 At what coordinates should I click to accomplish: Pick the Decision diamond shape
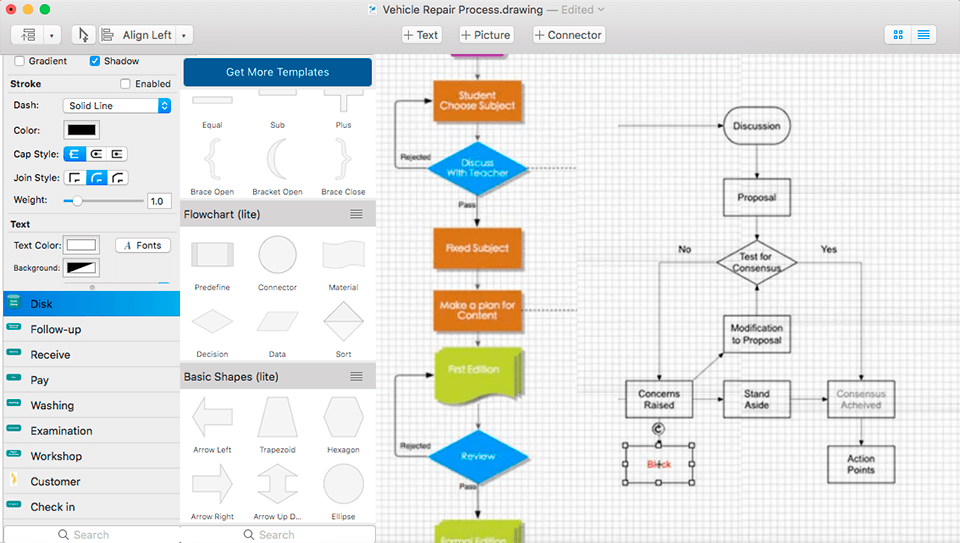[x=212, y=321]
